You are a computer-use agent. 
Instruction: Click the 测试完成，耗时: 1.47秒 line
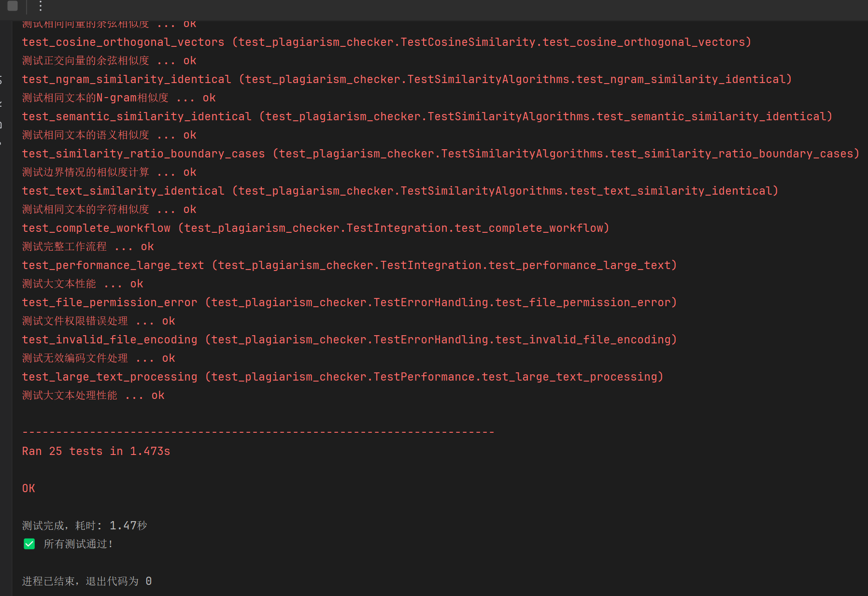click(x=85, y=525)
